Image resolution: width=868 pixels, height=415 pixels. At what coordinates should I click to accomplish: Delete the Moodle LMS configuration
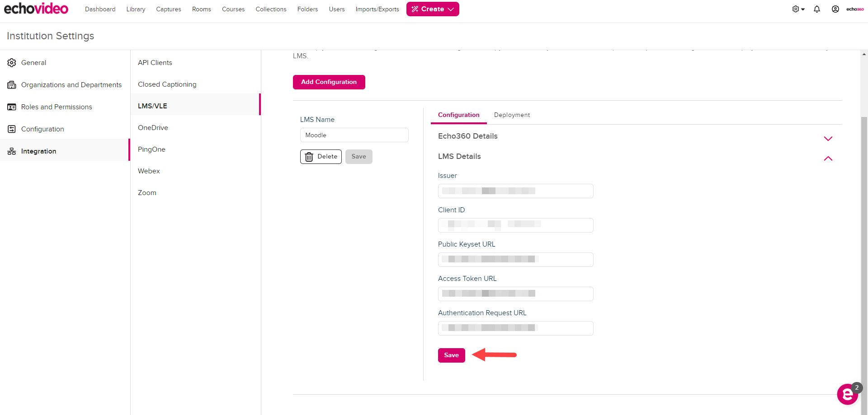[x=321, y=157]
